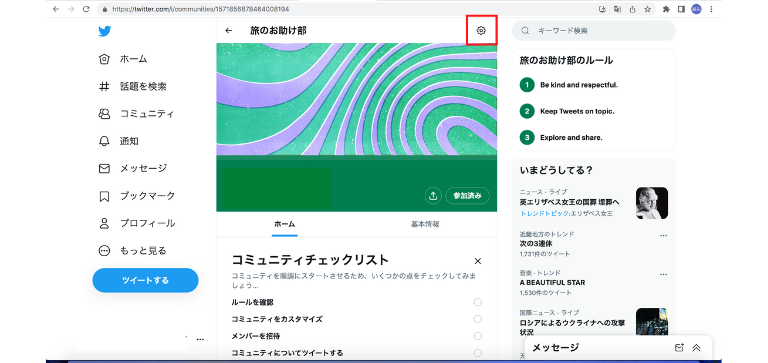Check the コミュニティについてツイートする circle
Image resolution: width=768 pixels, height=363 pixels.
tap(478, 353)
